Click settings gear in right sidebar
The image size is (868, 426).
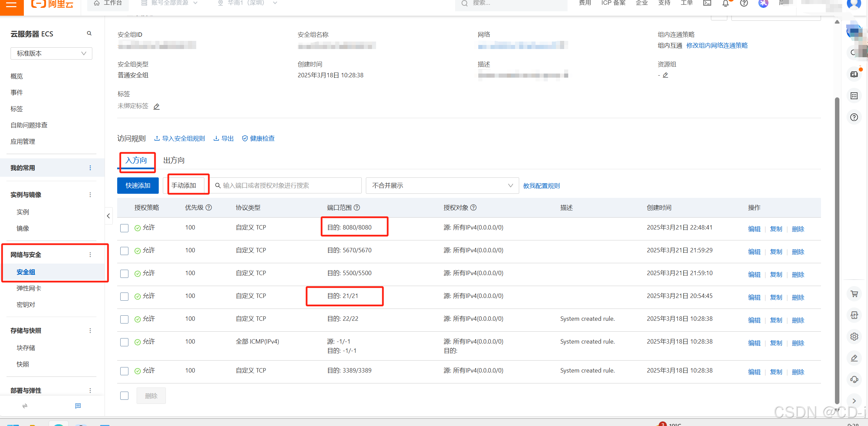coord(854,336)
